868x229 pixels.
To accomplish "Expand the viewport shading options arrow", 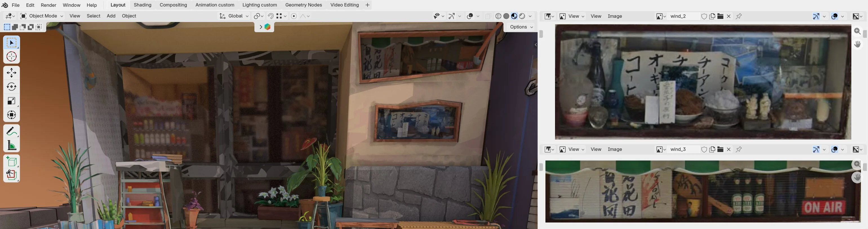I will pos(530,16).
